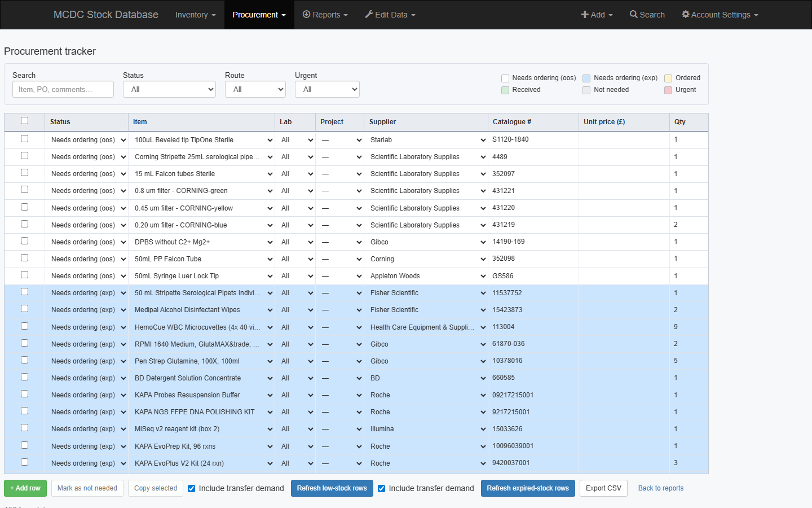The image size is (812, 508).
Task: Click the Ordered legend swatch
Action: tap(668, 78)
